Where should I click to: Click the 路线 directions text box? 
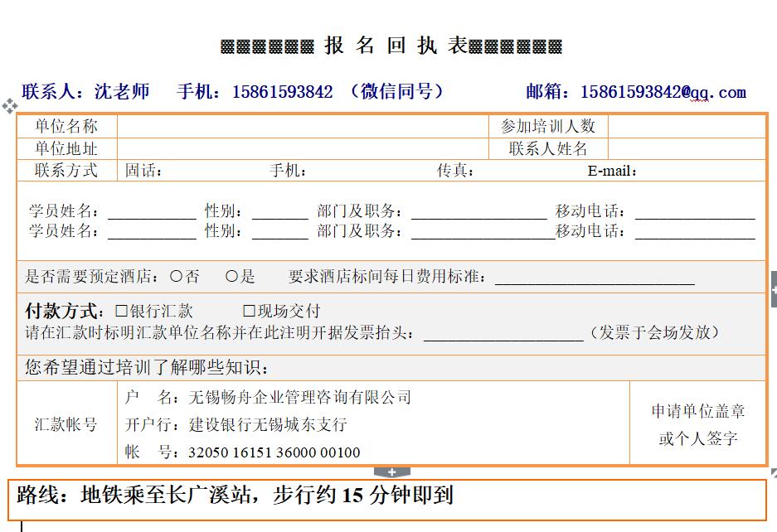(x=387, y=497)
